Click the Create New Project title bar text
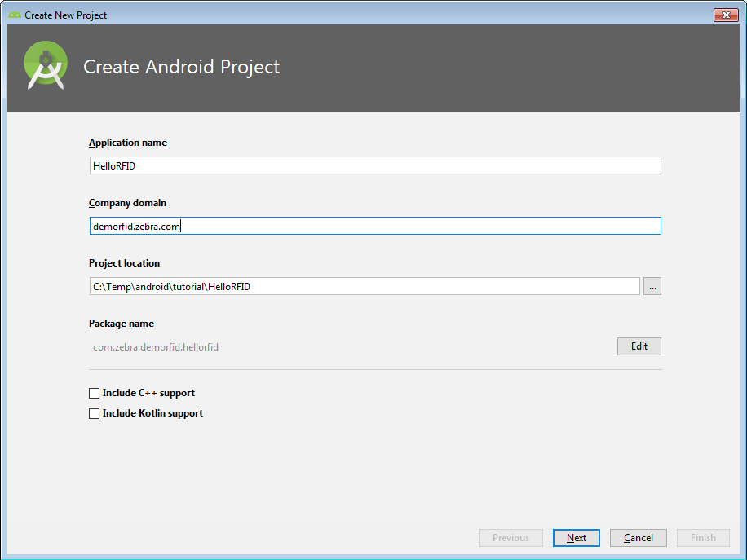The height and width of the screenshot is (560, 747). pyautogui.click(x=65, y=15)
